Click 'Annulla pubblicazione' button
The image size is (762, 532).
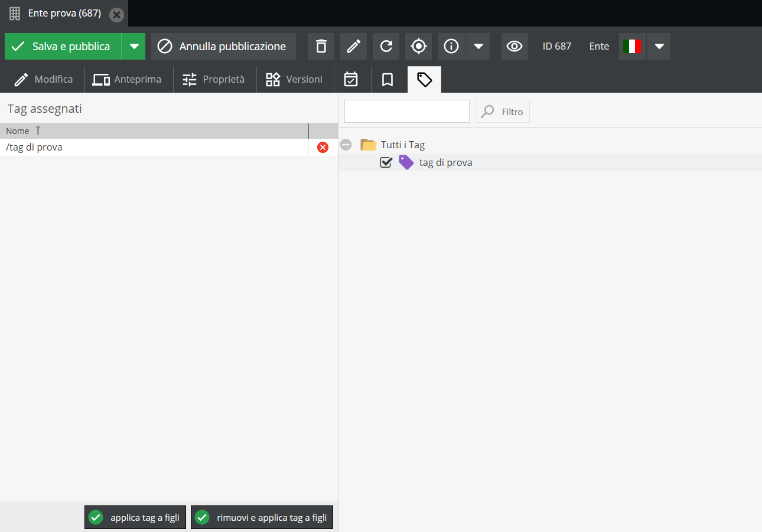tap(223, 46)
